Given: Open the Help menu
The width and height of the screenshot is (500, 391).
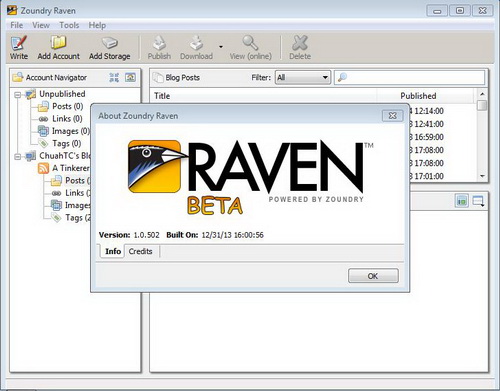Looking at the screenshot, I should point(97,25).
